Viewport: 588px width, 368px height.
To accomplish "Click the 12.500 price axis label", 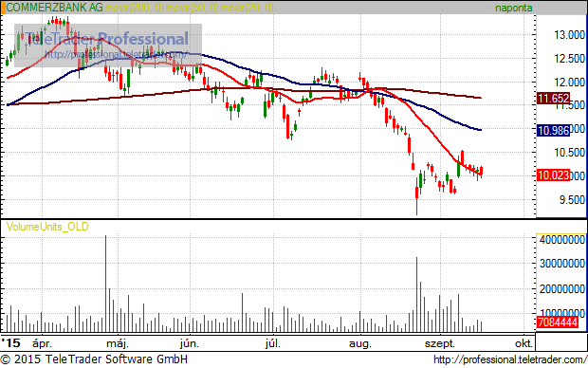I will point(569,59).
